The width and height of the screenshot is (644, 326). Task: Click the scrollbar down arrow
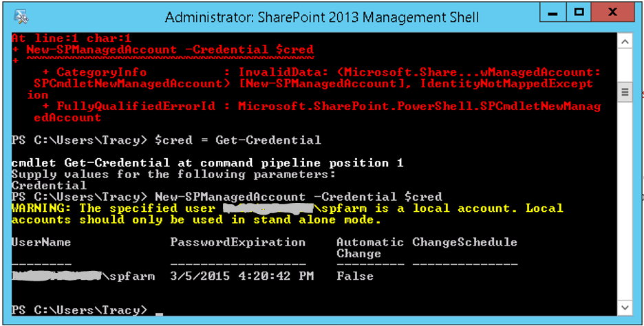(x=625, y=307)
